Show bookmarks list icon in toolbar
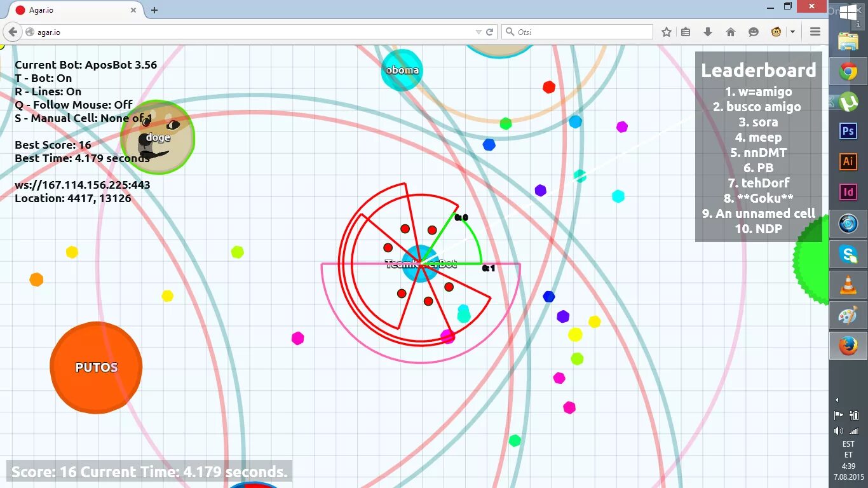Screen dimensions: 868x488 (x=686, y=32)
